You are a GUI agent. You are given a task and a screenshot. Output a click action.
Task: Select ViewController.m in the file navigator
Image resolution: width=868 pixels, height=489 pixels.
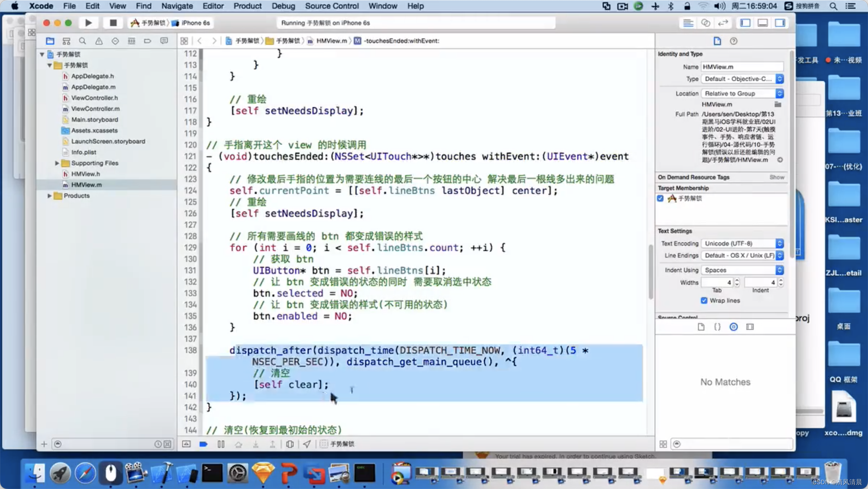(95, 109)
